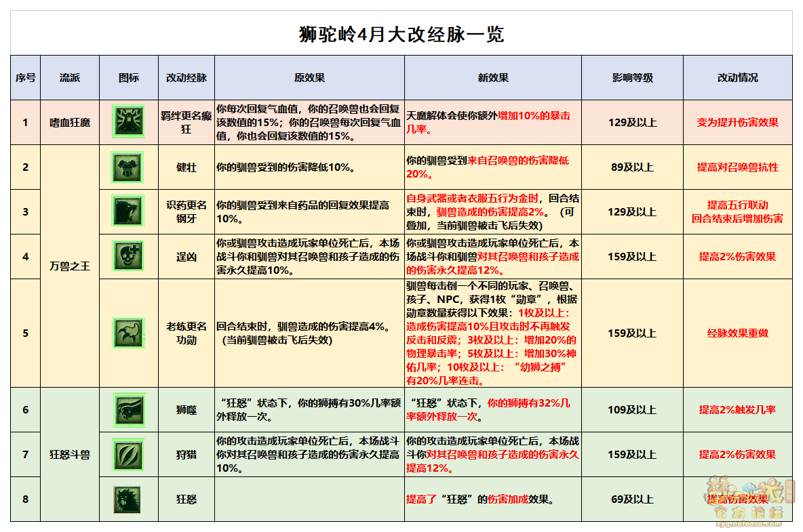Select the 图标 column header

click(x=129, y=78)
